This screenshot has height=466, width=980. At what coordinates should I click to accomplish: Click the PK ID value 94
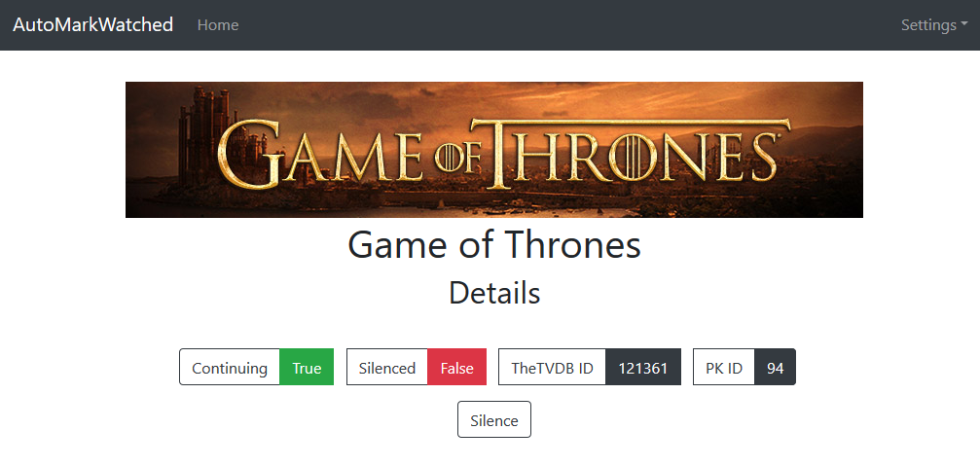tap(775, 368)
